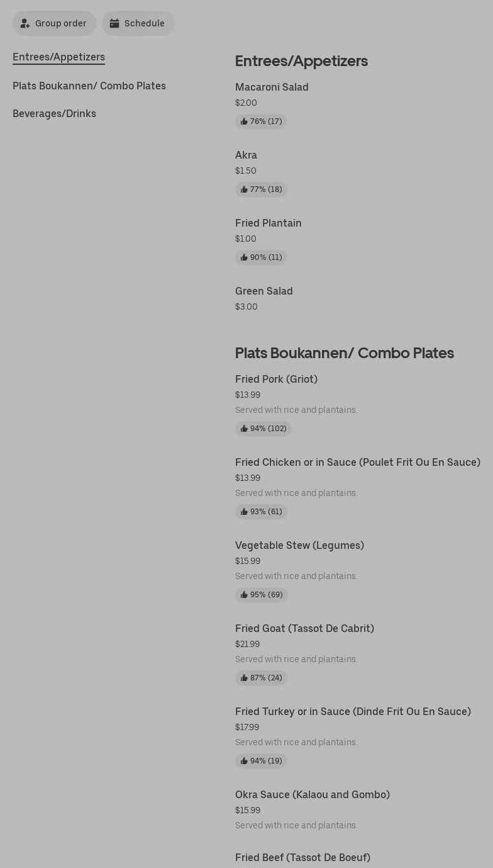Click thumbs-up icon under Fried Pork (Griot)
This screenshot has height=868, width=493.
(x=244, y=429)
